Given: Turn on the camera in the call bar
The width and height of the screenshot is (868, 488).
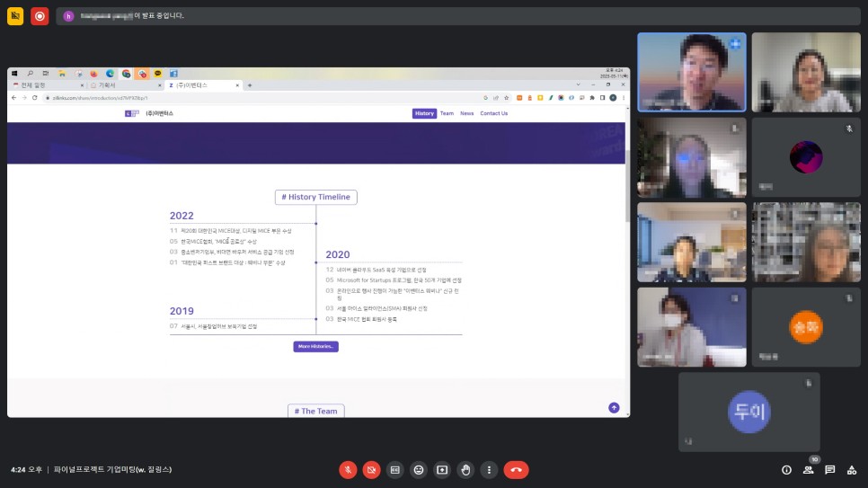Looking at the screenshot, I should pyautogui.click(x=371, y=469).
